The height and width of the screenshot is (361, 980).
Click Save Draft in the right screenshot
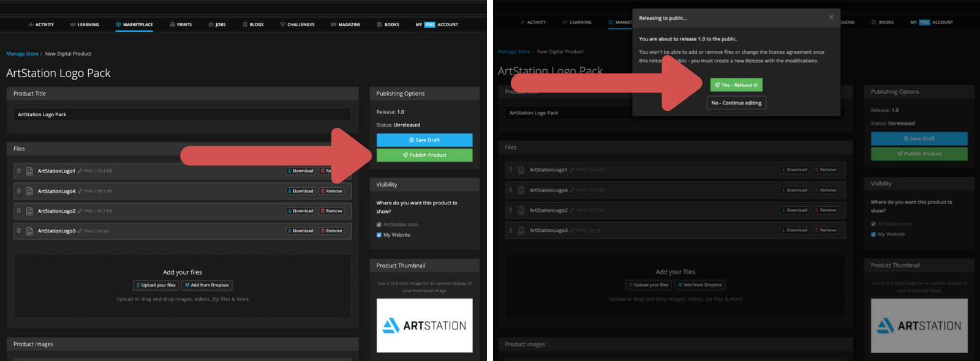coord(919,139)
